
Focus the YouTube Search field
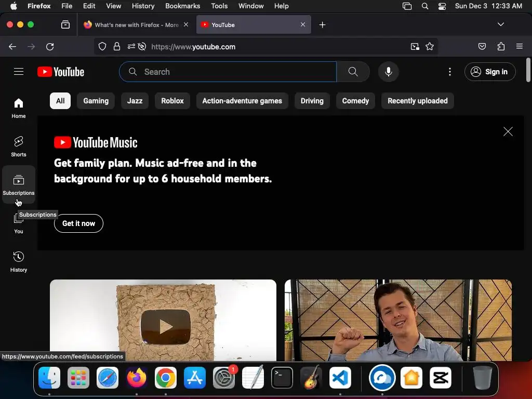point(228,72)
